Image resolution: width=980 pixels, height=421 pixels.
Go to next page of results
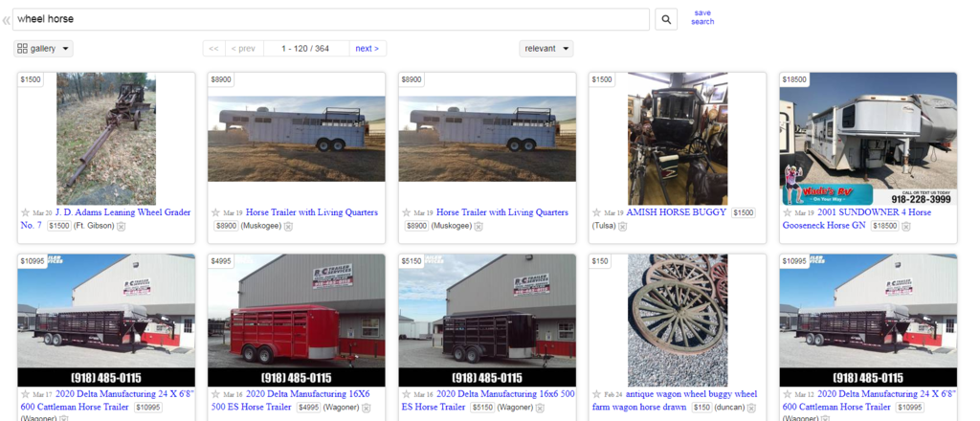click(367, 48)
